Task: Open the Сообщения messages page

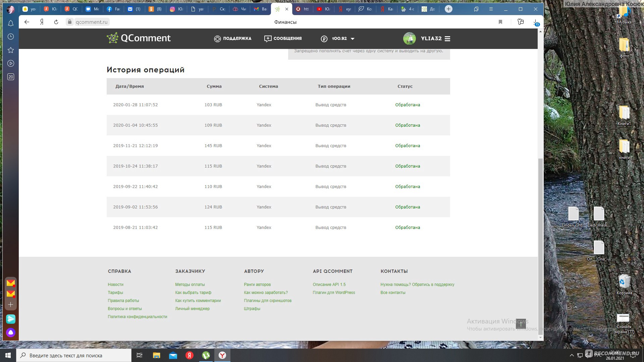Action: pyautogui.click(x=283, y=39)
